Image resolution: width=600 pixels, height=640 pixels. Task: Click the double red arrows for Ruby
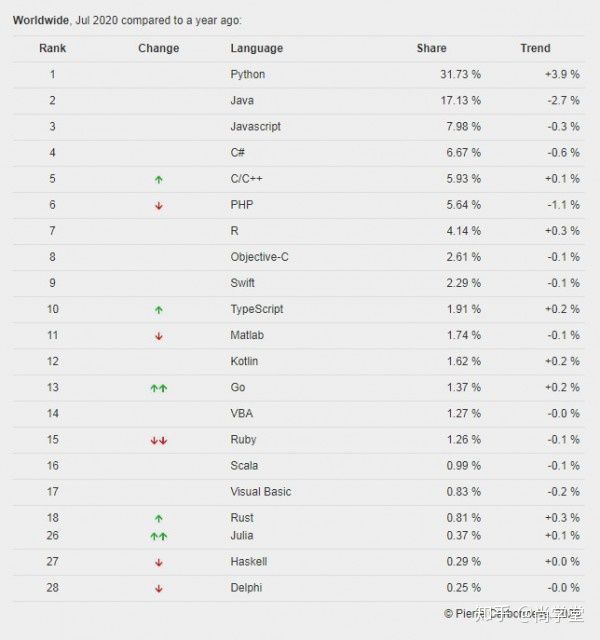159,440
